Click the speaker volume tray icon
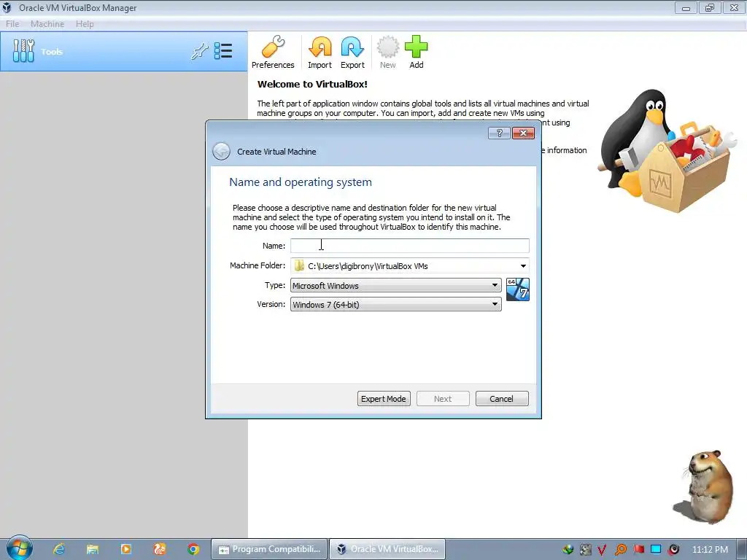The width and height of the screenshot is (747, 560). 673,550
